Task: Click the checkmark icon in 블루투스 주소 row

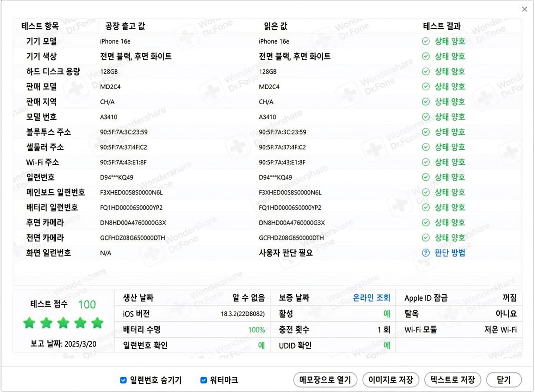Action: click(x=426, y=132)
